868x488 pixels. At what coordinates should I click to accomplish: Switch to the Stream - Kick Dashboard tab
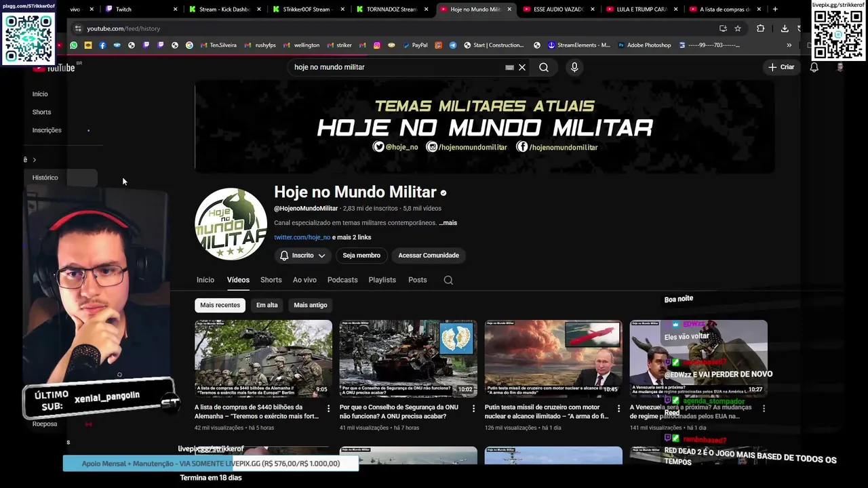point(224,9)
